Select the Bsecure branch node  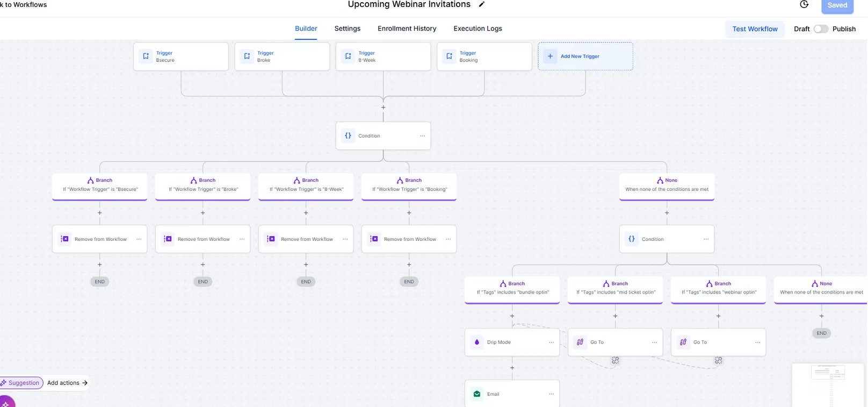click(100, 186)
